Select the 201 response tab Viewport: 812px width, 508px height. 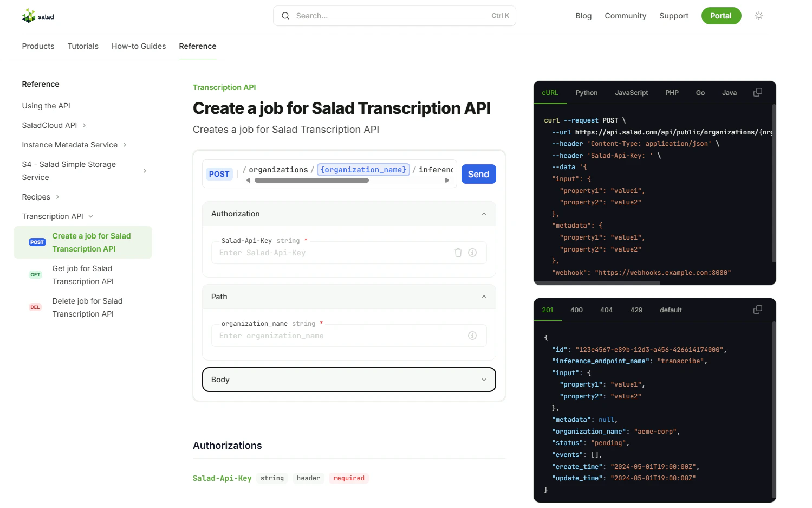point(548,310)
